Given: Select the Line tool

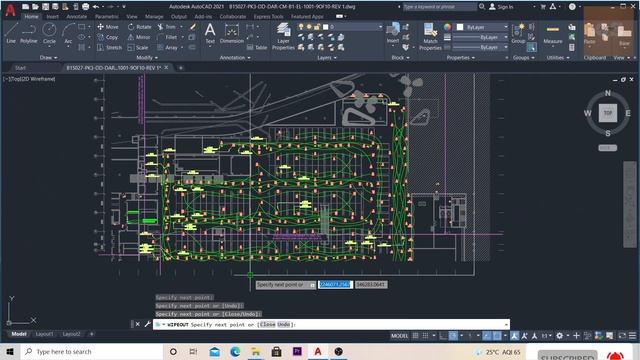Looking at the screenshot, I should (11, 33).
